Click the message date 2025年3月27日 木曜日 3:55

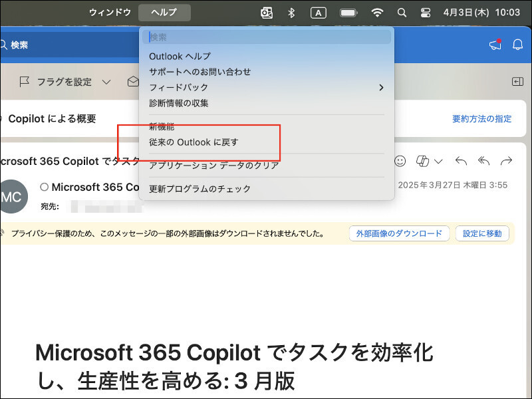click(x=453, y=186)
